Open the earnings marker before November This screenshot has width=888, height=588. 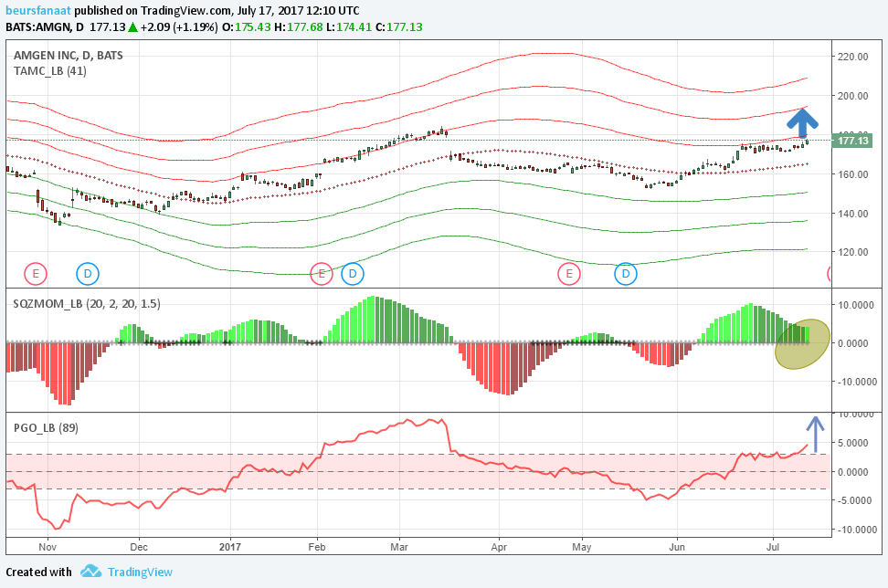coord(35,274)
